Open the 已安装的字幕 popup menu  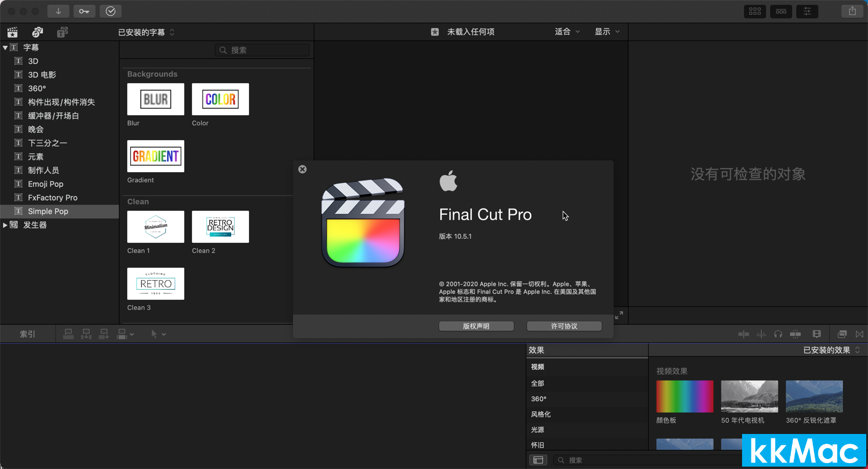(x=146, y=32)
